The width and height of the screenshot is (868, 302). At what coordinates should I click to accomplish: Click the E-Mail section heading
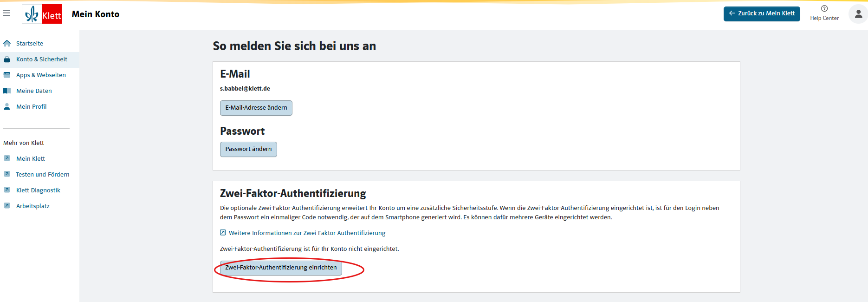[235, 74]
